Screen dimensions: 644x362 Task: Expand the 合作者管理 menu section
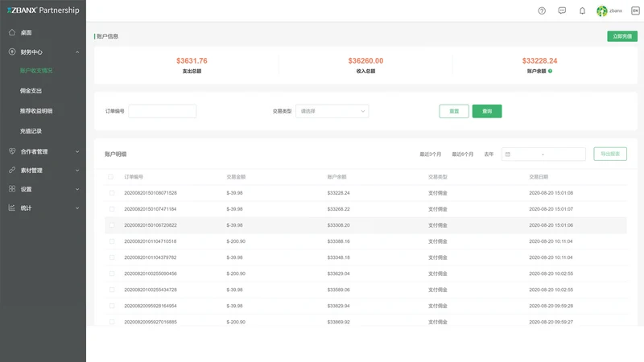(77, 151)
